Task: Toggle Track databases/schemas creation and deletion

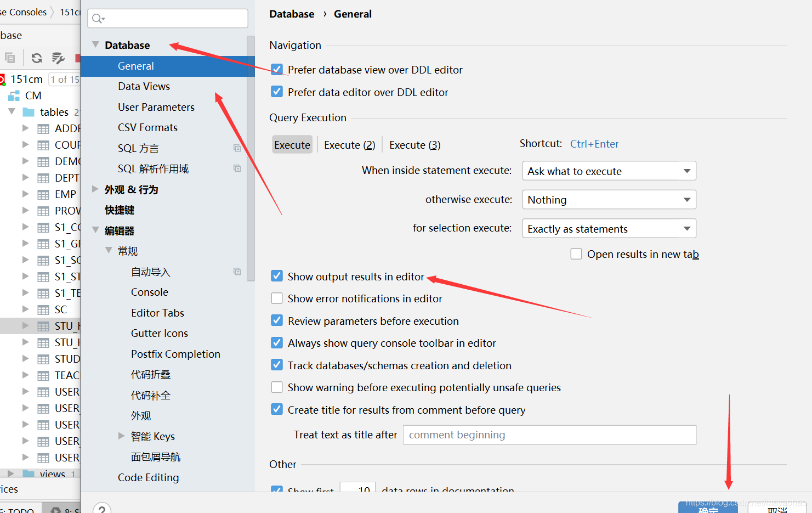Action: 277,365
